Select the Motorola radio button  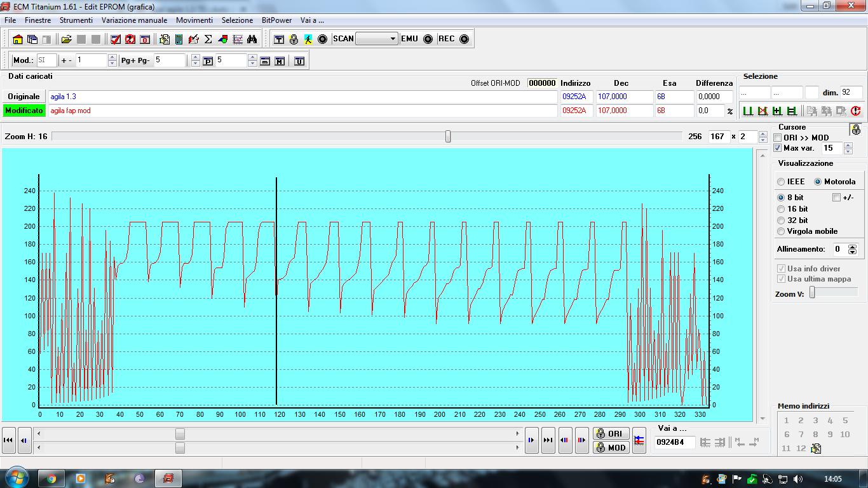818,182
